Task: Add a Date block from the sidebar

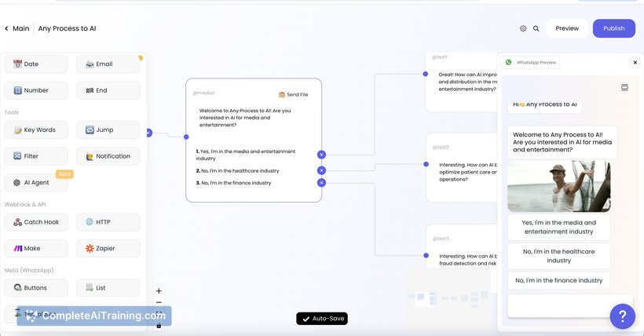Action: pos(36,64)
